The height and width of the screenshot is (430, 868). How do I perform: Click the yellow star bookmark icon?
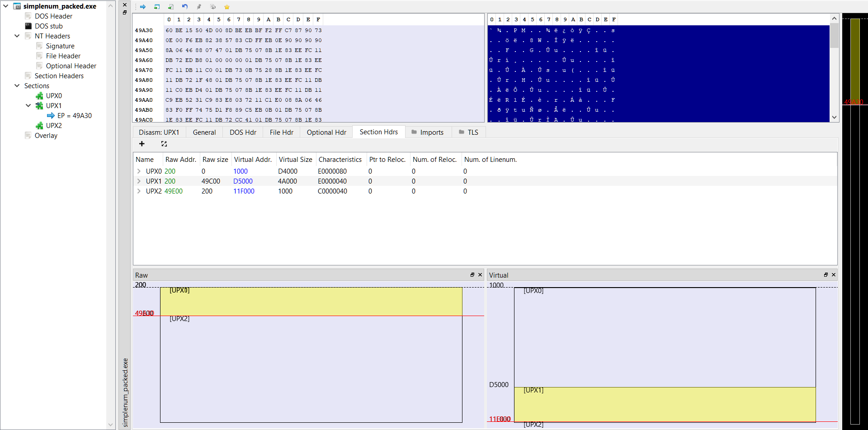227,7
